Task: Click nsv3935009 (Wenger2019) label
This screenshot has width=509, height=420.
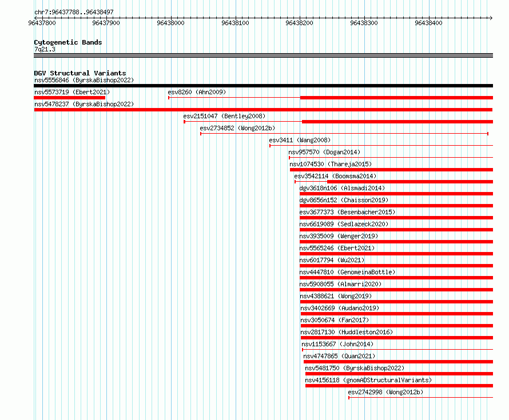Action: coord(339,236)
